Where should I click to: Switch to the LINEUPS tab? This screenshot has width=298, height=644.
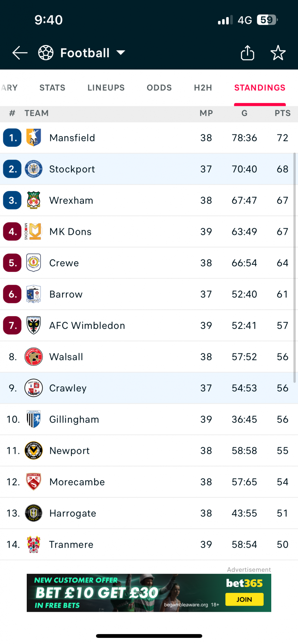click(106, 87)
